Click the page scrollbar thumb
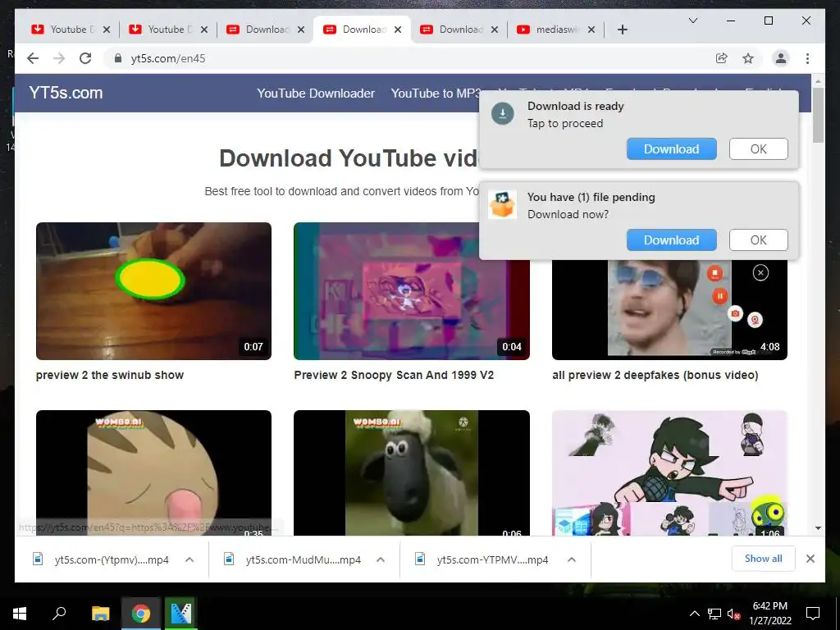840x630 pixels. coord(818,115)
